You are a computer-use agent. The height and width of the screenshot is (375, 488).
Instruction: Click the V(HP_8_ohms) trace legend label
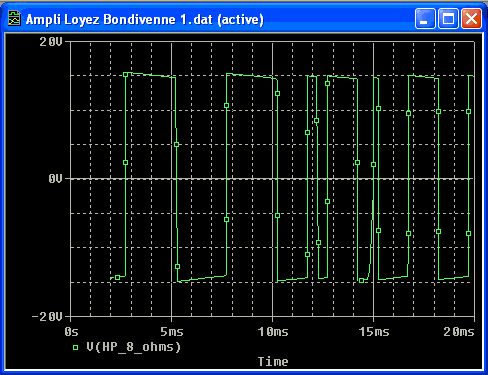[x=133, y=347]
